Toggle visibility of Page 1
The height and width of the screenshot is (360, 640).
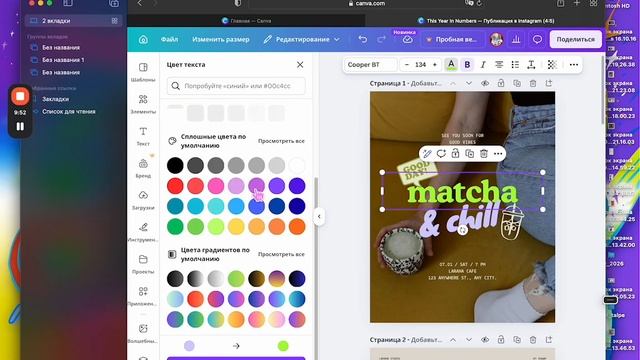485,83
